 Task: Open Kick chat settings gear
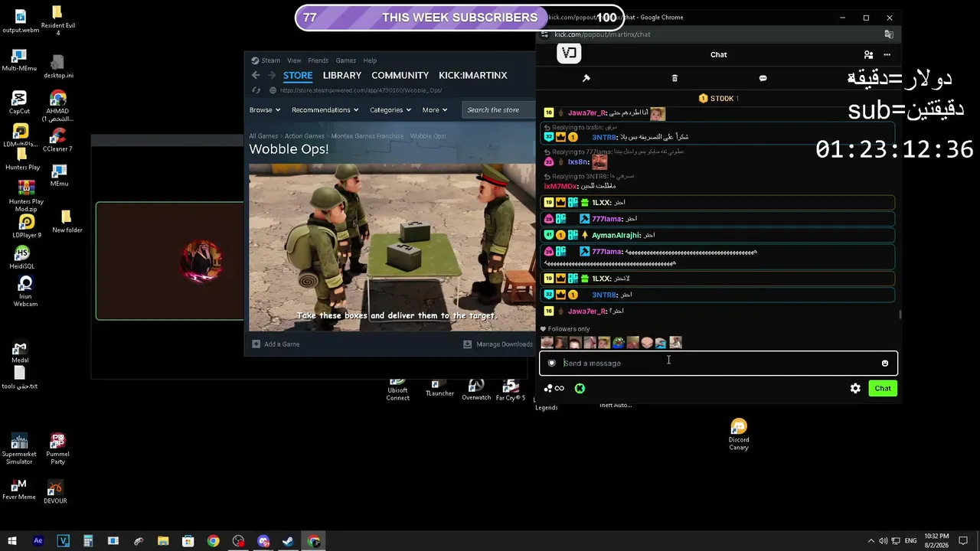pos(855,389)
